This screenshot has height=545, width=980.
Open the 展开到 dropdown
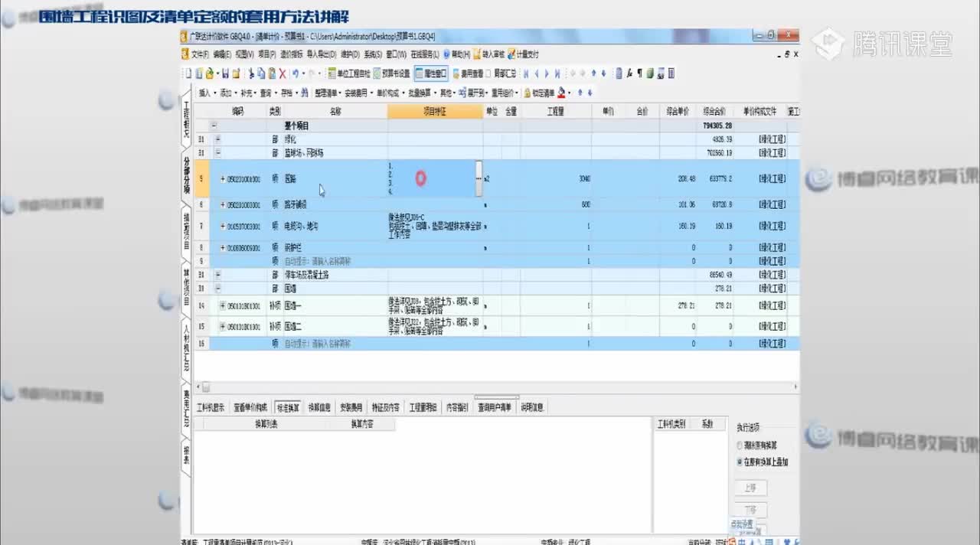pyautogui.click(x=472, y=93)
